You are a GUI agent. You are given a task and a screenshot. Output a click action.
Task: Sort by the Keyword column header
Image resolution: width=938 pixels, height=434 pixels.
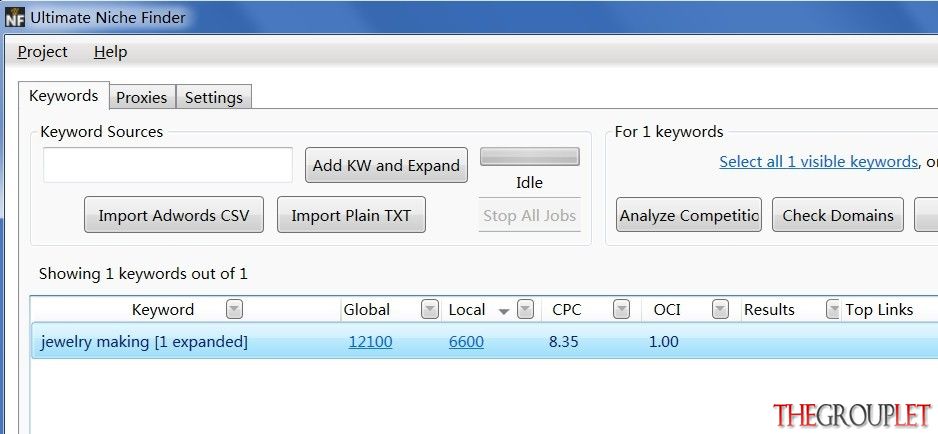point(163,309)
